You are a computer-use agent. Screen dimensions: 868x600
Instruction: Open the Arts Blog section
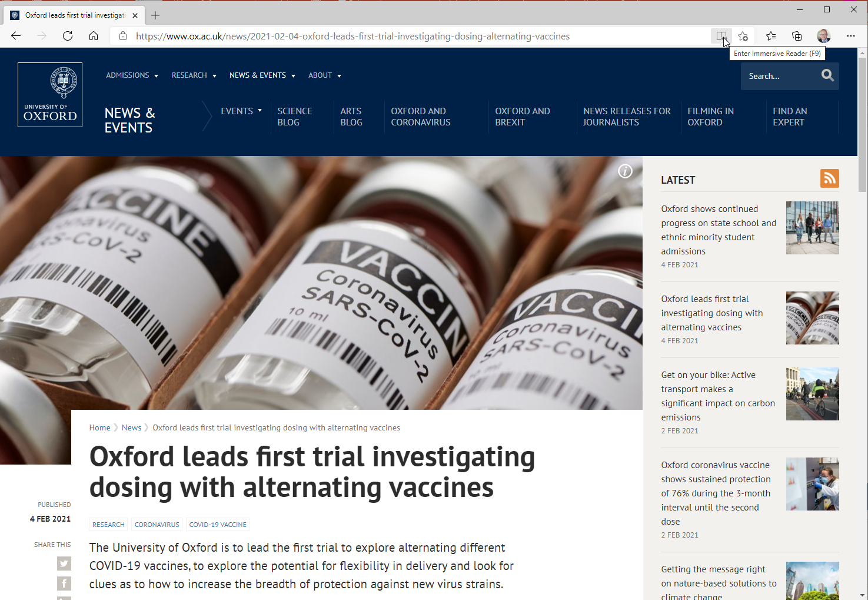(x=351, y=117)
